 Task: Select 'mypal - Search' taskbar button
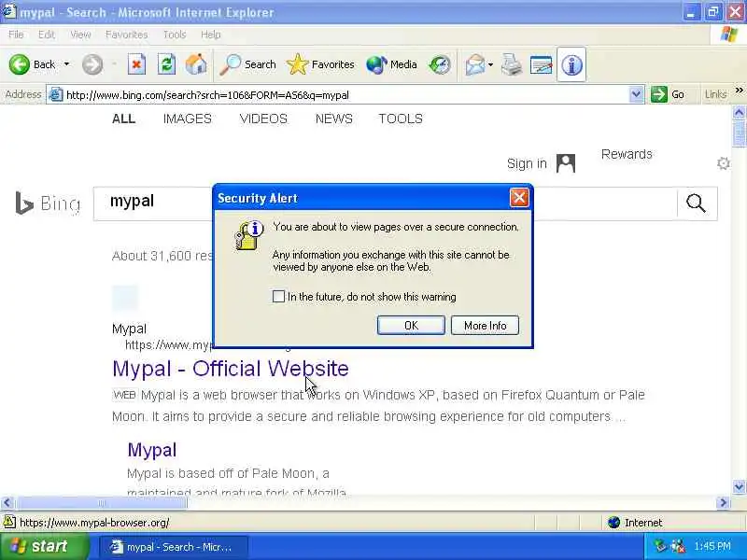click(x=174, y=547)
